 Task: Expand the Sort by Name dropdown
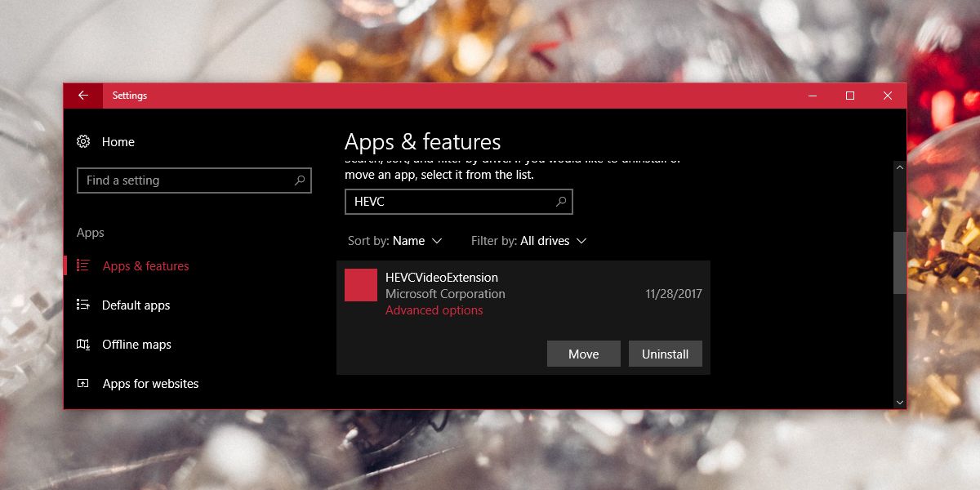coord(395,241)
